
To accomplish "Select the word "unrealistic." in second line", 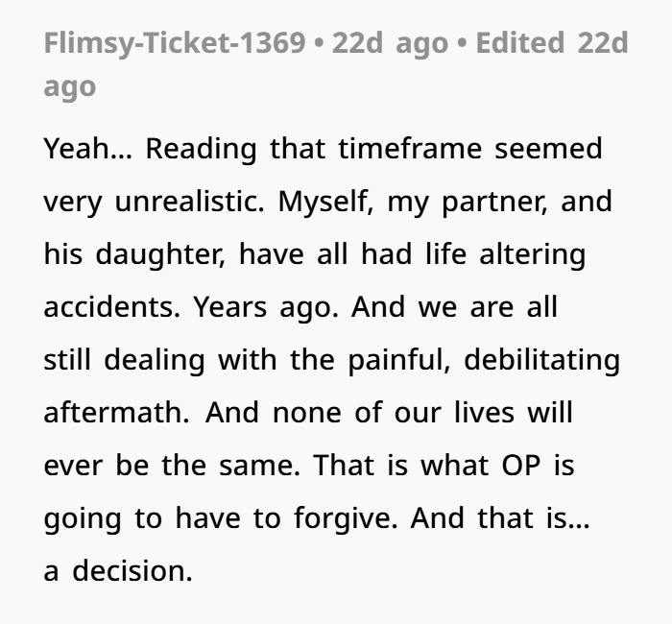I will [x=189, y=202].
